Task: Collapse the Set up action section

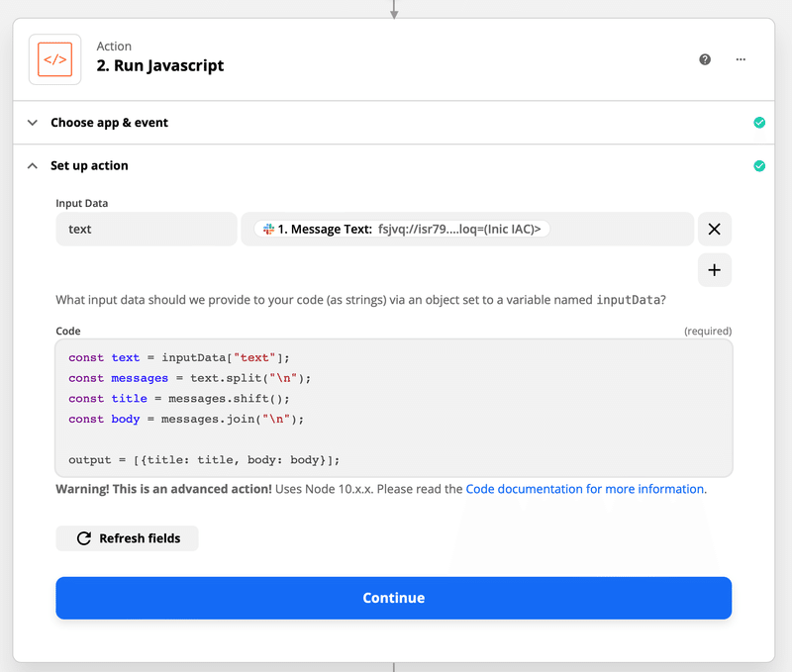Action: point(33,166)
